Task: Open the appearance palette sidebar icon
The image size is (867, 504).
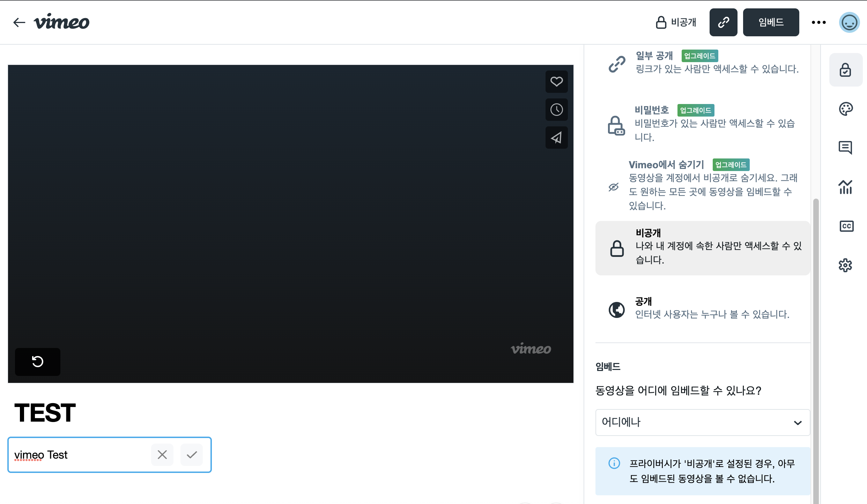Action: 845,109
